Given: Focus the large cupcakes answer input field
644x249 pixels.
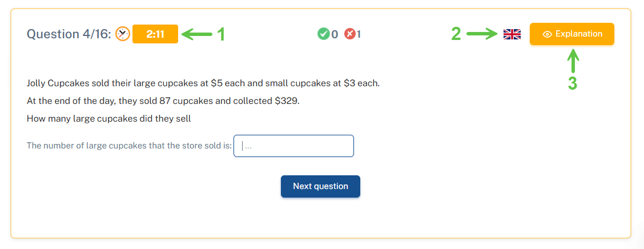Looking at the screenshot, I should tap(293, 146).
